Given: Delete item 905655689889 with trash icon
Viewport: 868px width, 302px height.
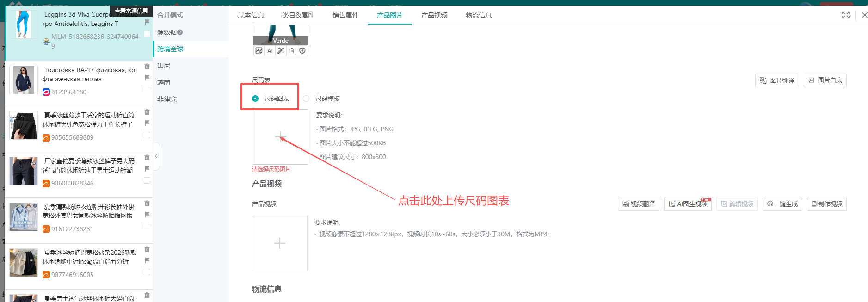Looking at the screenshot, I should (x=147, y=111).
